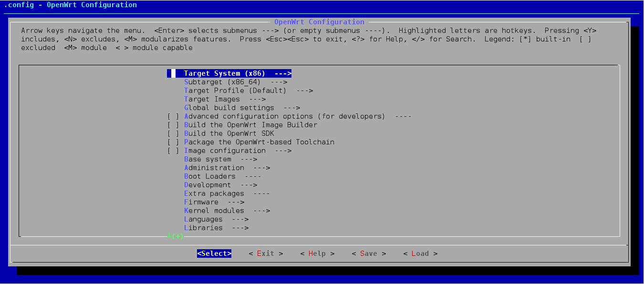This screenshot has height=284, width=644.
Task: Click the Save button
Action: [x=369, y=254]
